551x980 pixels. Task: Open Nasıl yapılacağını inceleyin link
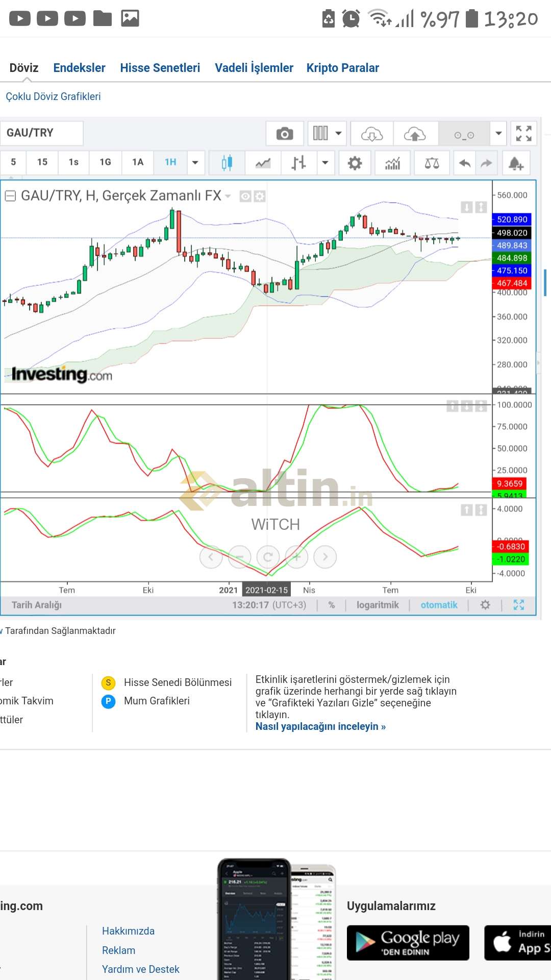(320, 726)
